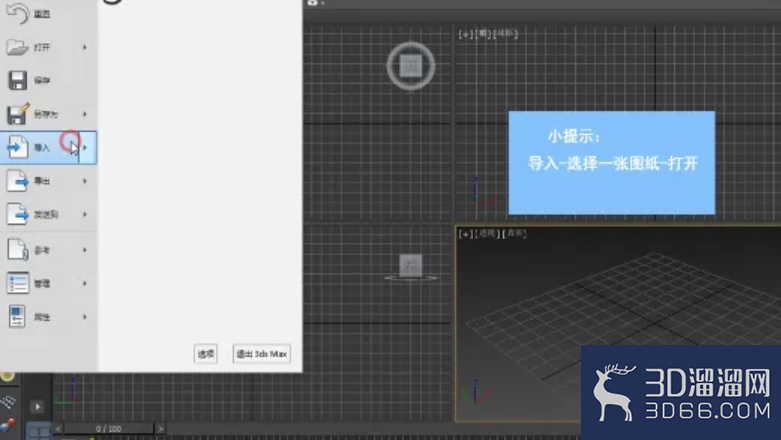This screenshot has width=781, height=440.
Task: Click the 另存为 save-as icon with pencil
Action: pos(17,114)
